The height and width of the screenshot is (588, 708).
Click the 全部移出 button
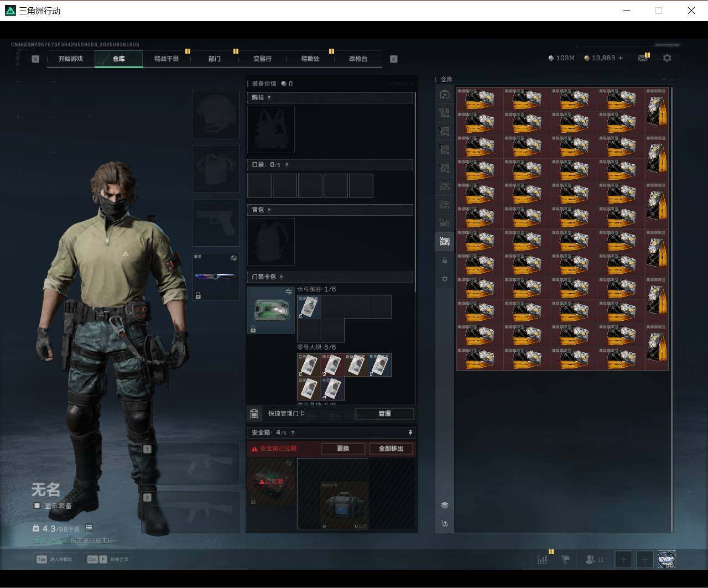pyautogui.click(x=391, y=449)
